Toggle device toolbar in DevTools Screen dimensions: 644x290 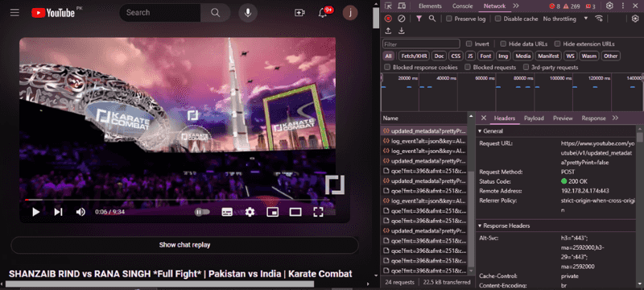(402, 6)
